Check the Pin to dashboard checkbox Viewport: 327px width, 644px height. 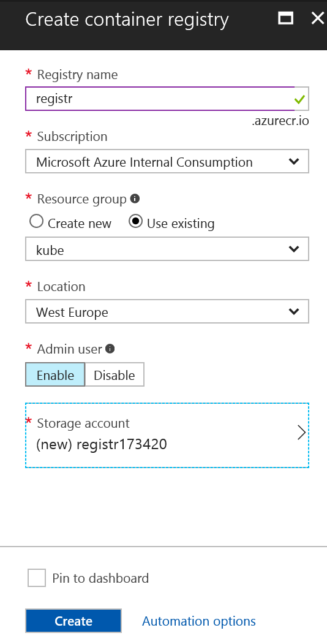coord(37,578)
